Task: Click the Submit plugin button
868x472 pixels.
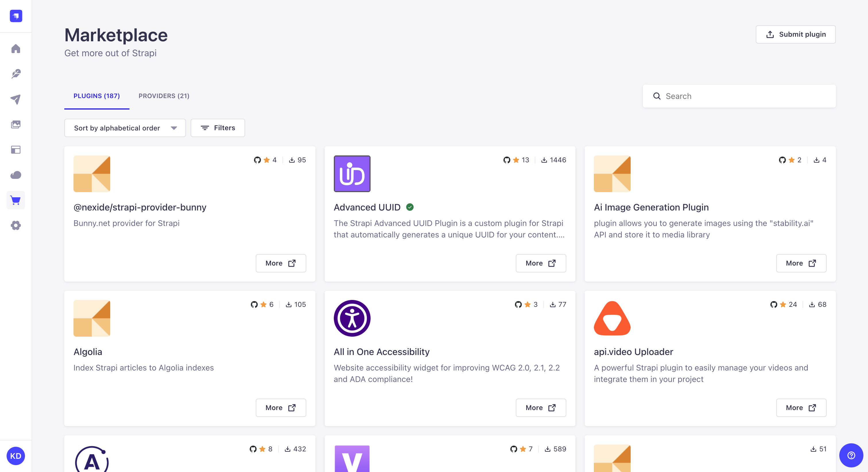Action: point(796,34)
